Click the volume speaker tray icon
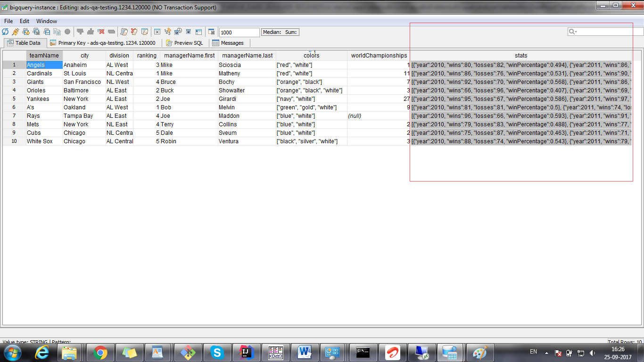Image resolution: width=644 pixels, height=362 pixels. click(593, 353)
